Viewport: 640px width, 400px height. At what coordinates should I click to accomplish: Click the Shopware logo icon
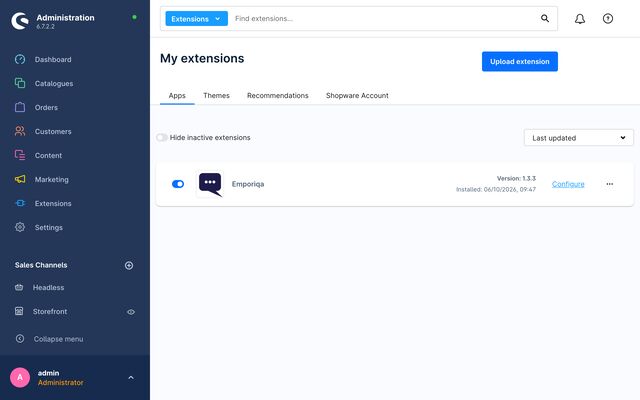click(x=20, y=21)
